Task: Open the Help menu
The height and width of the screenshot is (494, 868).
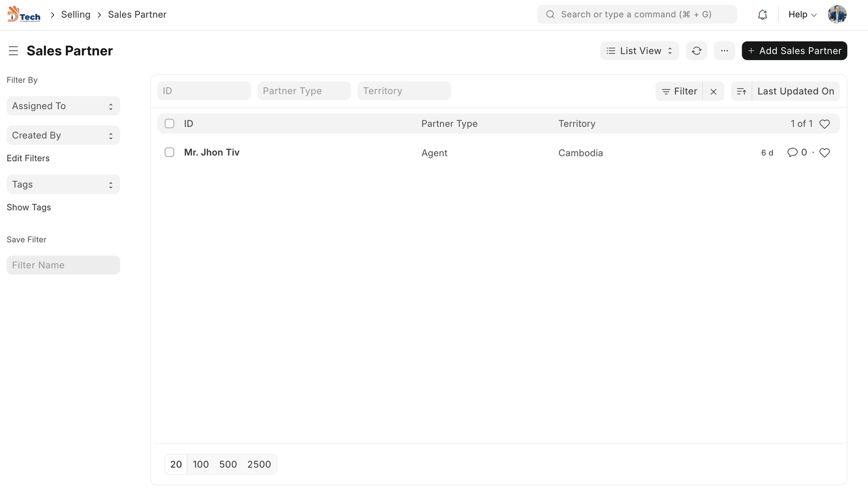Action: coord(802,15)
